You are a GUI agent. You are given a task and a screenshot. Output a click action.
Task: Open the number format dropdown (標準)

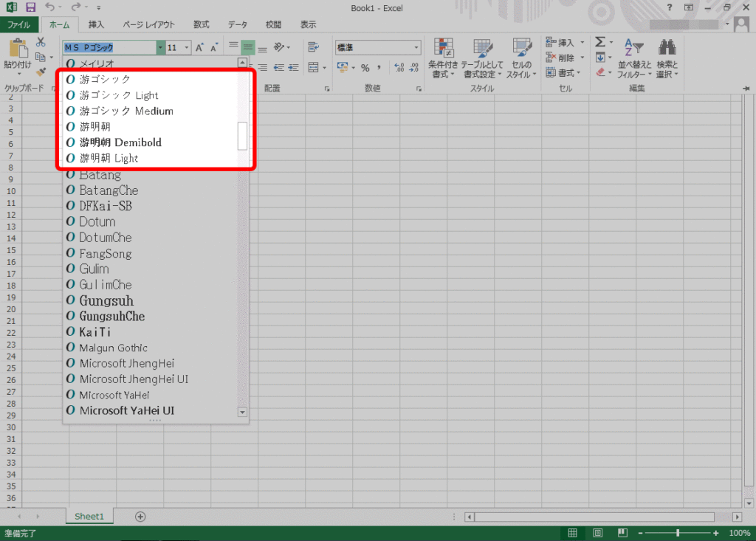(416, 47)
